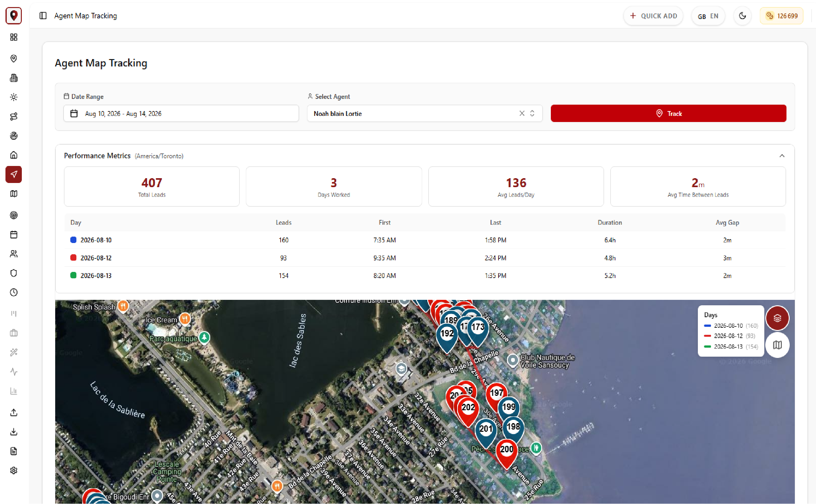This screenshot has height=504, width=816.
Task: Open the kanban columns sidebar icon
Action: (x=14, y=314)
